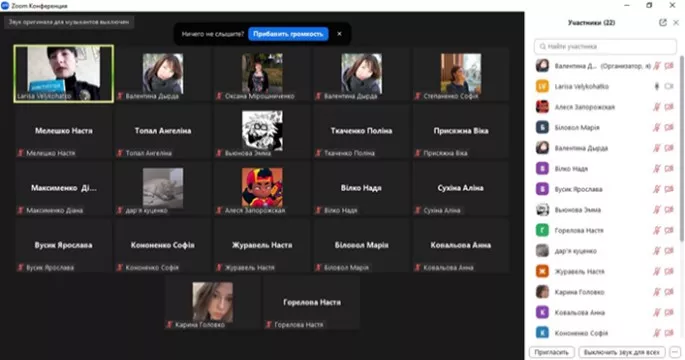Click muted mic icon for дар'я куценко
The width and height of the screenshot is (685, 360).
(x=657, y=251)
